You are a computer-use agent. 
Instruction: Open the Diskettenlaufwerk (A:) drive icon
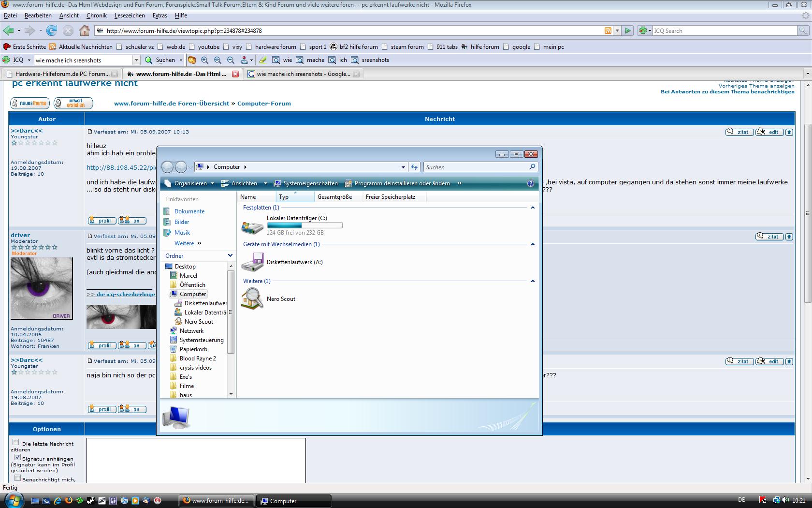[252, 262]
